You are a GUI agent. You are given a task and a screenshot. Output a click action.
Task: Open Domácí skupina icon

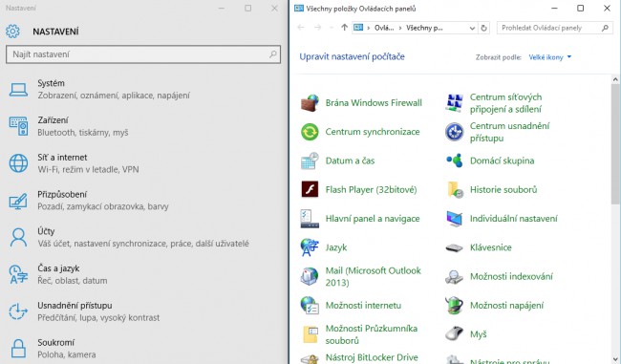point(454,161)
